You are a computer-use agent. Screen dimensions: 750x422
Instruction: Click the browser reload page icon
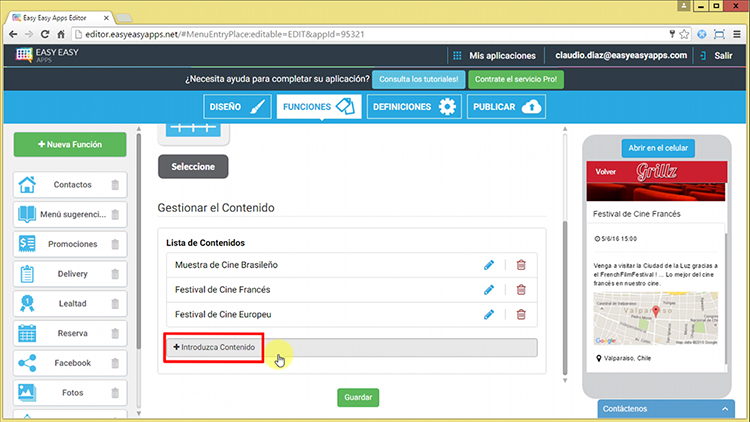45,33
